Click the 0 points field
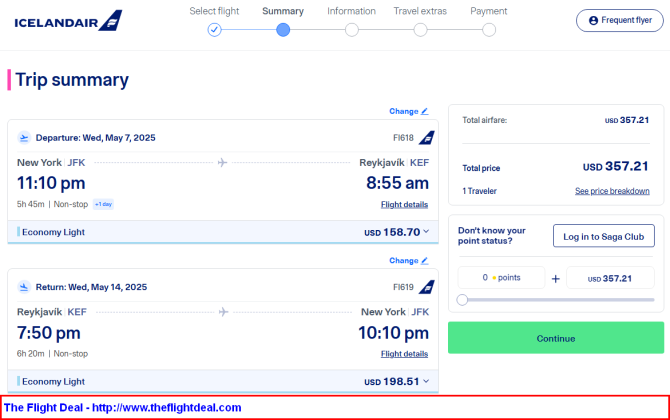The width and height of the screenshot is (670, 420). 501,278
